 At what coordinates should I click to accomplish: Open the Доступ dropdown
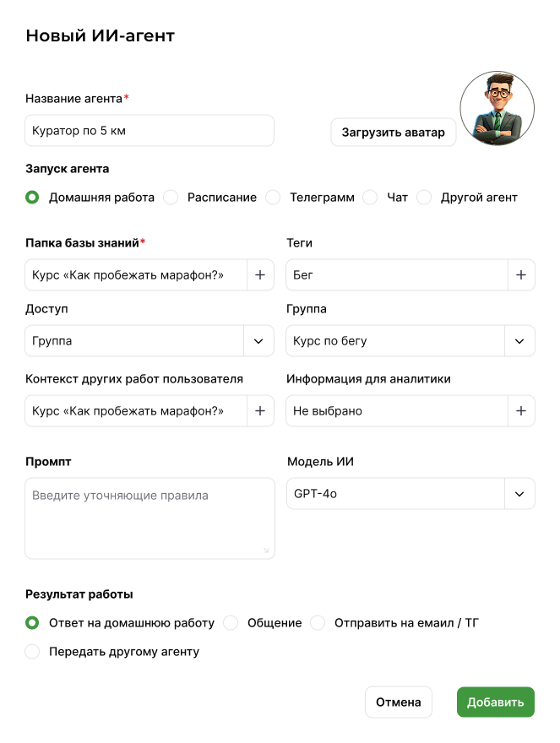point(259,341)
